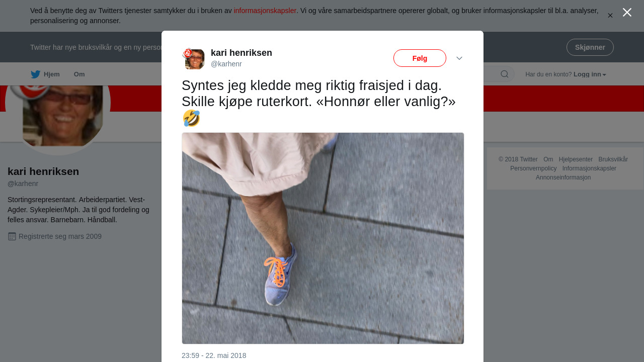This screenshot has width=644, height=362.
Task: Open the Hjelpesenter footer link
Action: tap(576, 159)
